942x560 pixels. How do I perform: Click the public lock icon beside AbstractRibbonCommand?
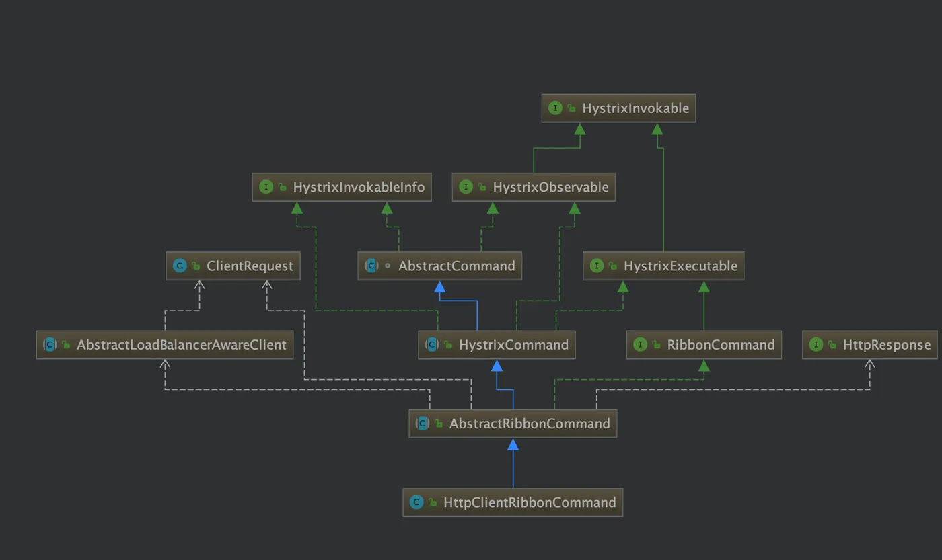(439, 423)
